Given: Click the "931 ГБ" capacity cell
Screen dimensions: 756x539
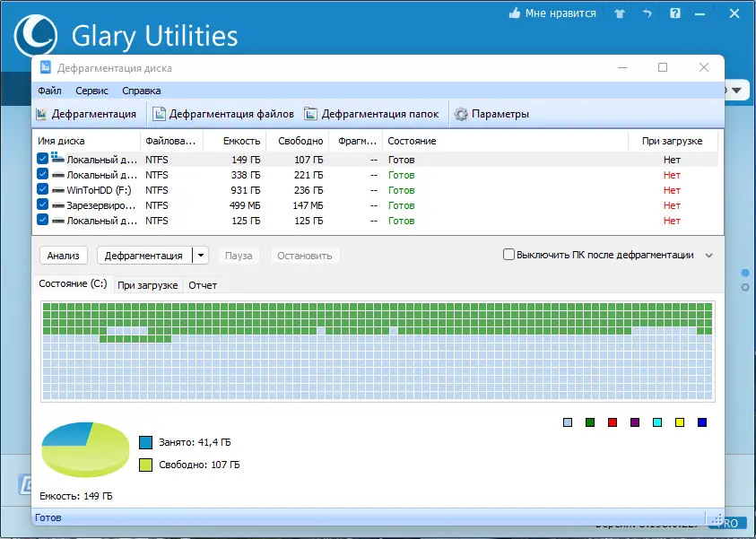Looking at the screenshot, I should tap(246, 190).
